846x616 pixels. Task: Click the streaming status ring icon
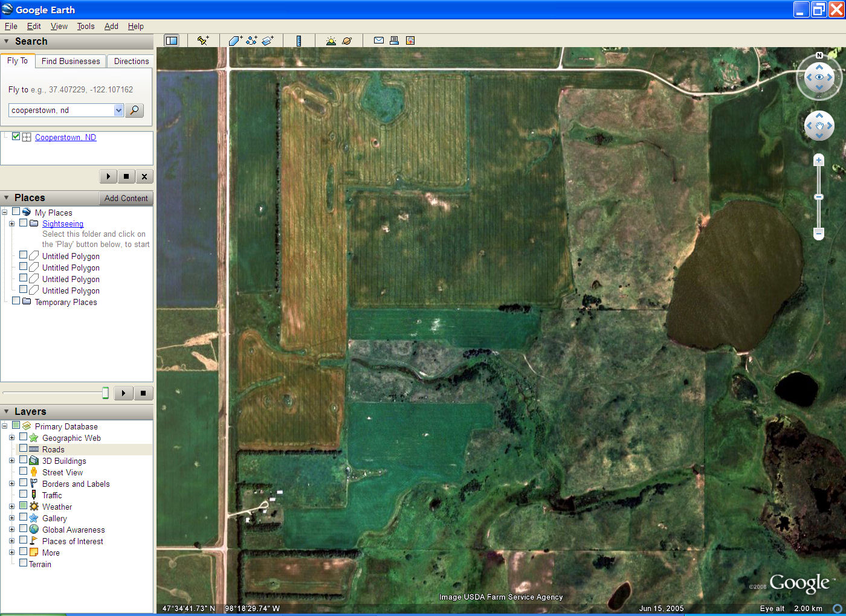(838, 608)
